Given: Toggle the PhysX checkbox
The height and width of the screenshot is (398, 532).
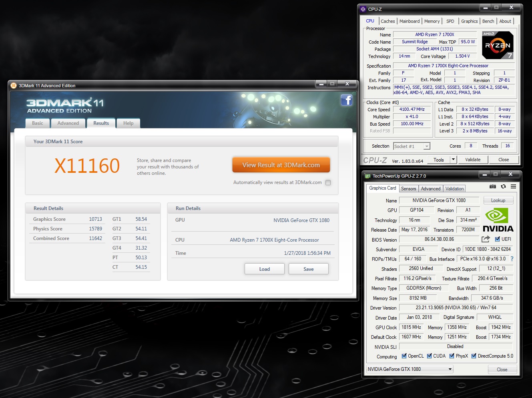Looking at the screenshot, I should pyautogui.click(x=452, y=356).
